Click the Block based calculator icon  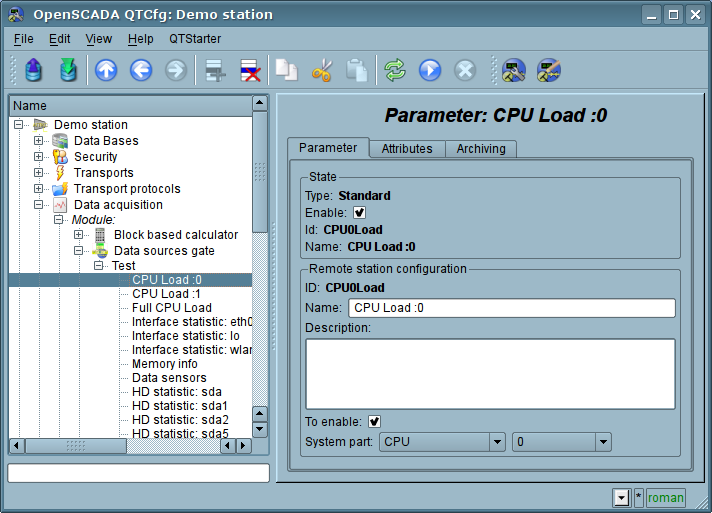(100, 235)
